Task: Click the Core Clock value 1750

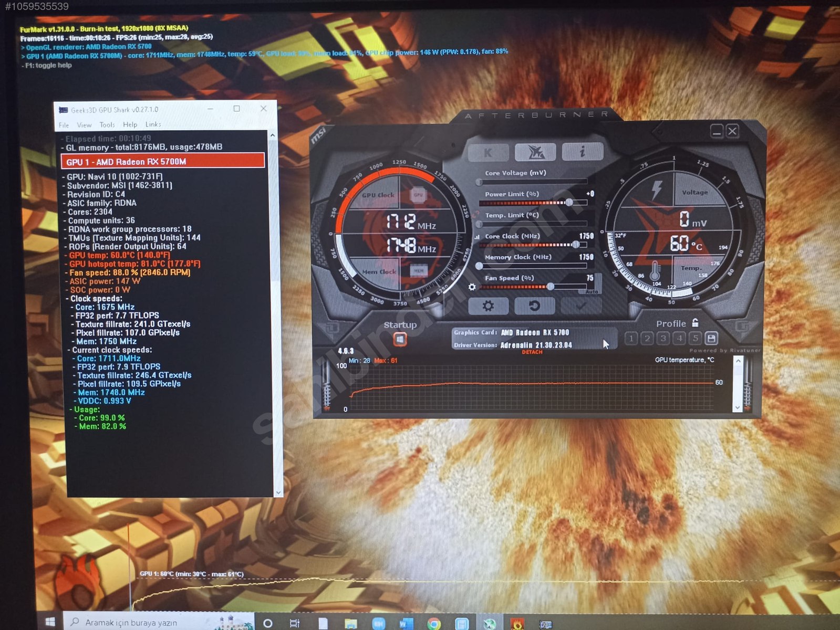Action: click(586, 236)
